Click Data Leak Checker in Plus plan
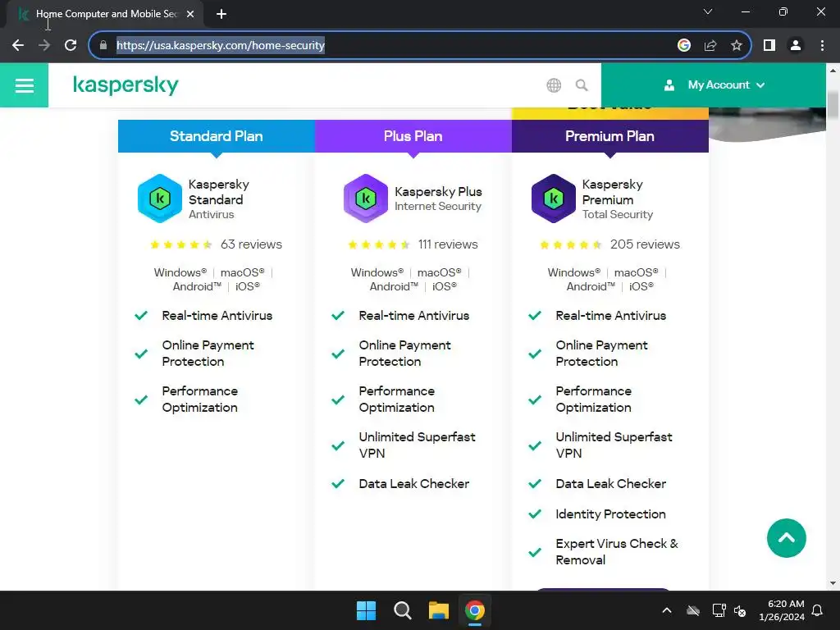Image resolution: width=840 pixels, height=630 pixels. point(414,484)
